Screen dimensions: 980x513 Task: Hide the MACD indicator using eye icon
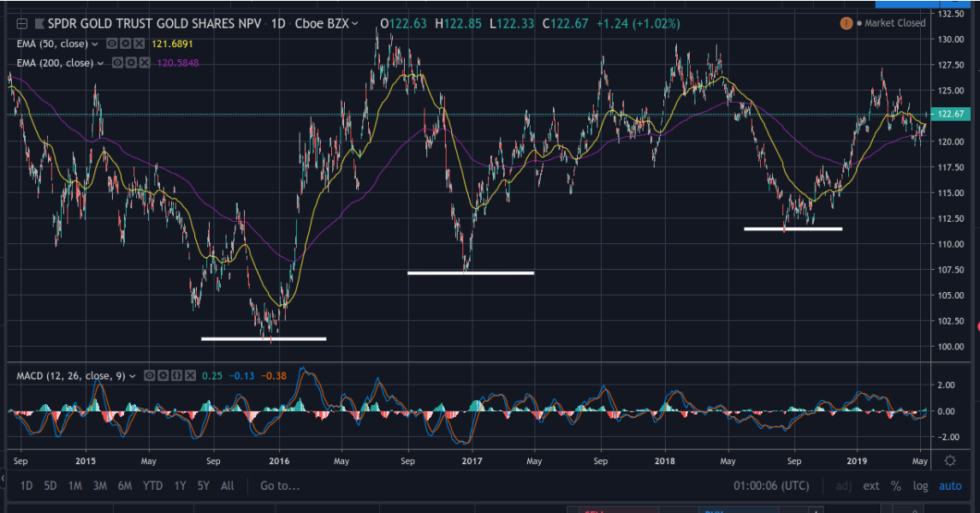pyautogui.click(x=149, y=374)
